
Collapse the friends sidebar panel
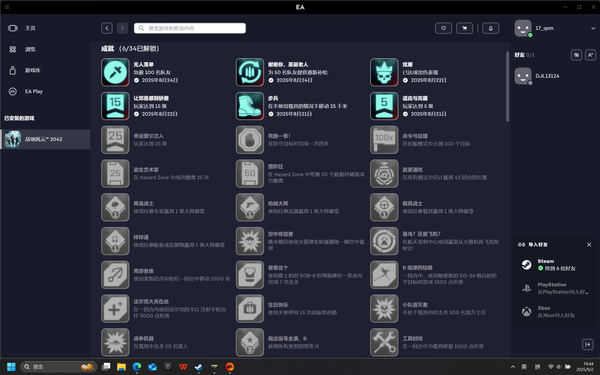tap(588, 344)
